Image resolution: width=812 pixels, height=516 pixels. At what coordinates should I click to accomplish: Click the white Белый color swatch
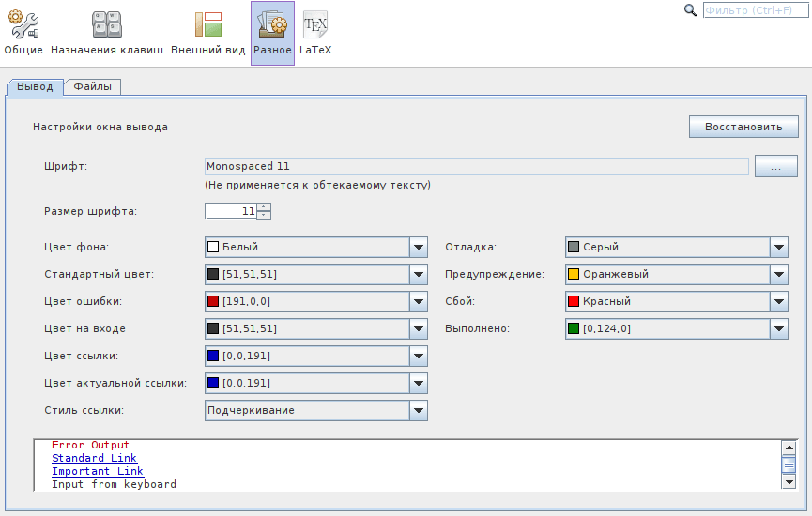point(213,247)
